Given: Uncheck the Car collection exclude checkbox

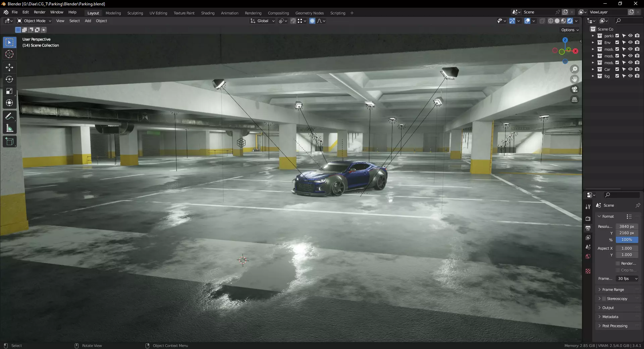Looking at the screenshot, I should (617, 69).
